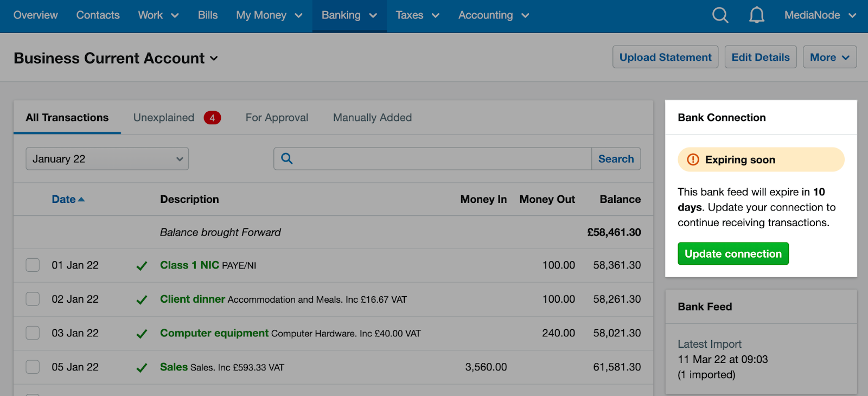Select checkbox for 02 Jan 22 transaction
Screen dimensions: 868x396
point(33,299)
